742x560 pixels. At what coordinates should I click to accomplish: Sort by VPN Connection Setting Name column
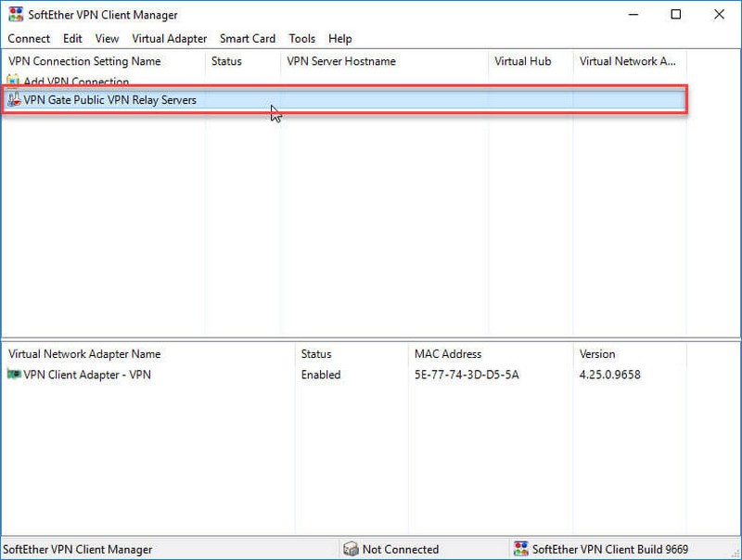coord(104,61)
